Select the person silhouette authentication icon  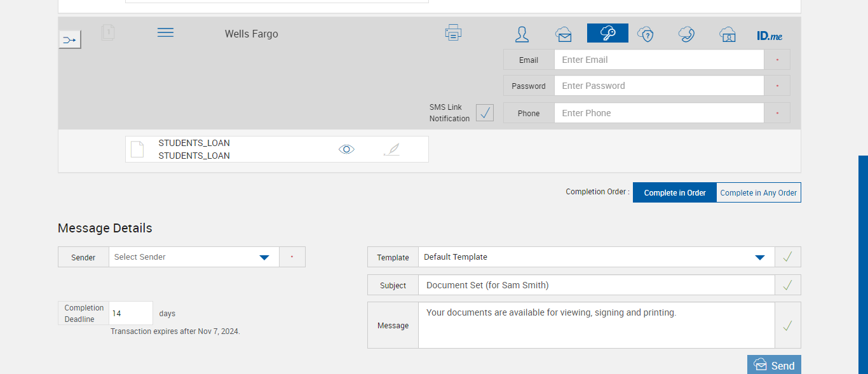click(522, 34)
